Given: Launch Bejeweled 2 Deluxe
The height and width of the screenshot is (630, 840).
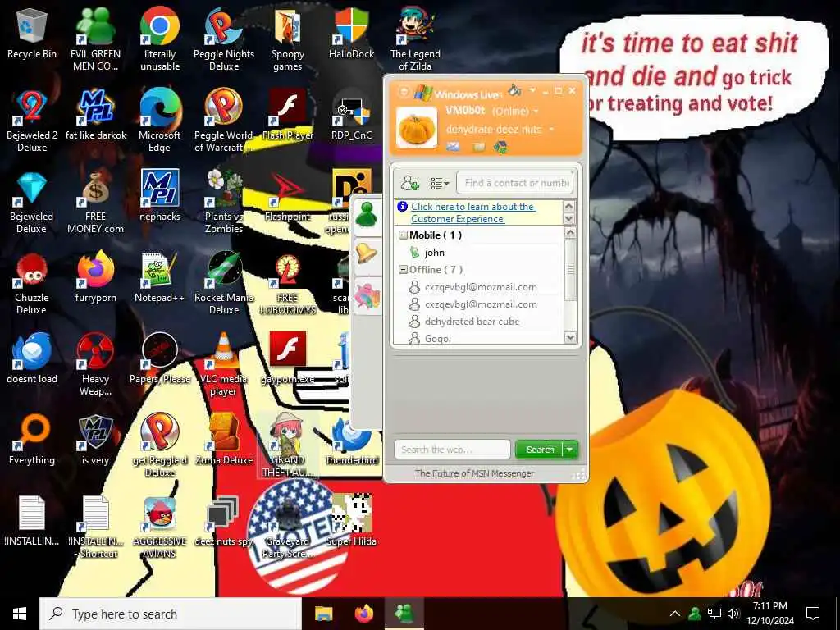Looking at the screenshot, I should [x=32, y=121].
